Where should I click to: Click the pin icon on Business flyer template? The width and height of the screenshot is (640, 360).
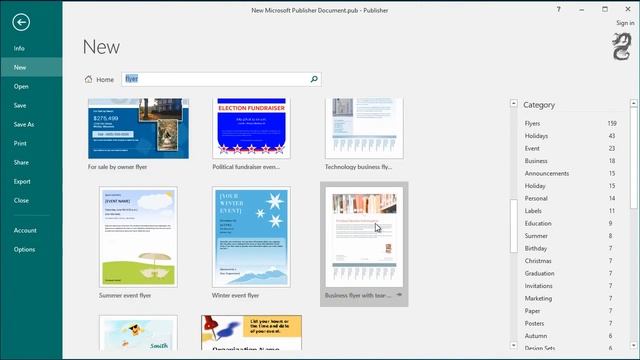[x=399, y=295]
